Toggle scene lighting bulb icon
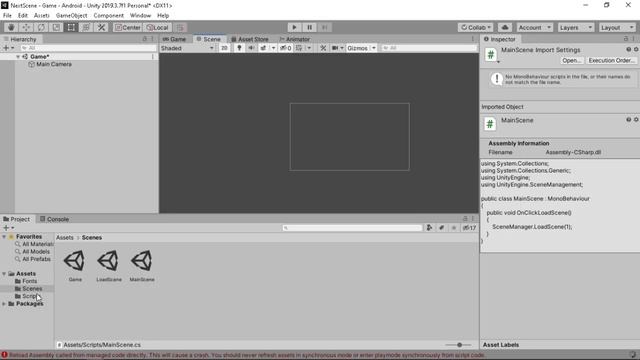This screenshot has width=640, height=360. (239, 48)
